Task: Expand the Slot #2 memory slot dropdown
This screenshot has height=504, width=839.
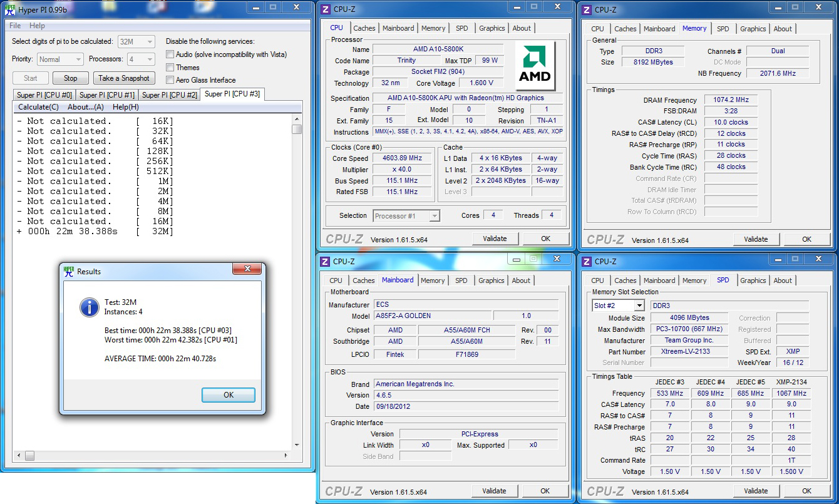Action: click(x=618, y=306)
